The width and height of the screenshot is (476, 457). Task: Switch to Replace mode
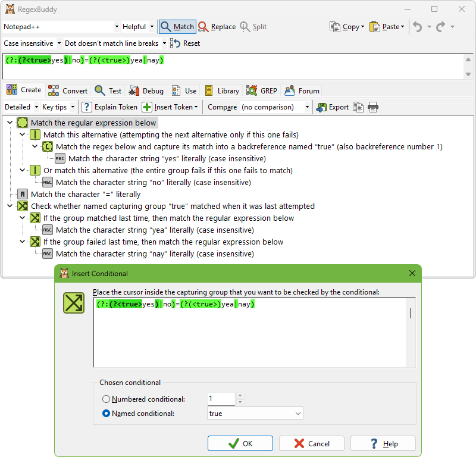(217, 27)
